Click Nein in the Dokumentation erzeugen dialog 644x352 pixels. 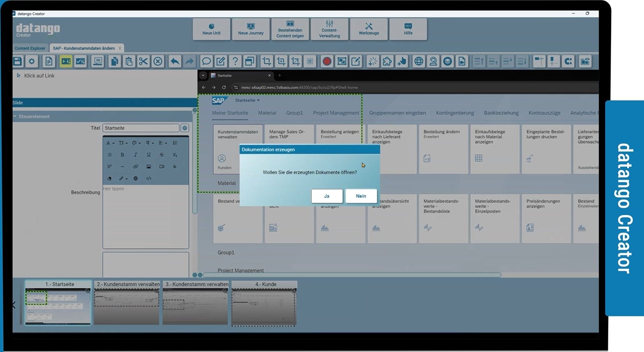pos(361,196)
